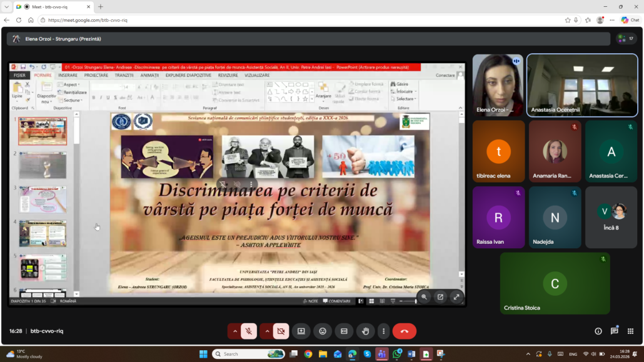Open meeting details info icon
644x362 pixels.
[598, 331]
